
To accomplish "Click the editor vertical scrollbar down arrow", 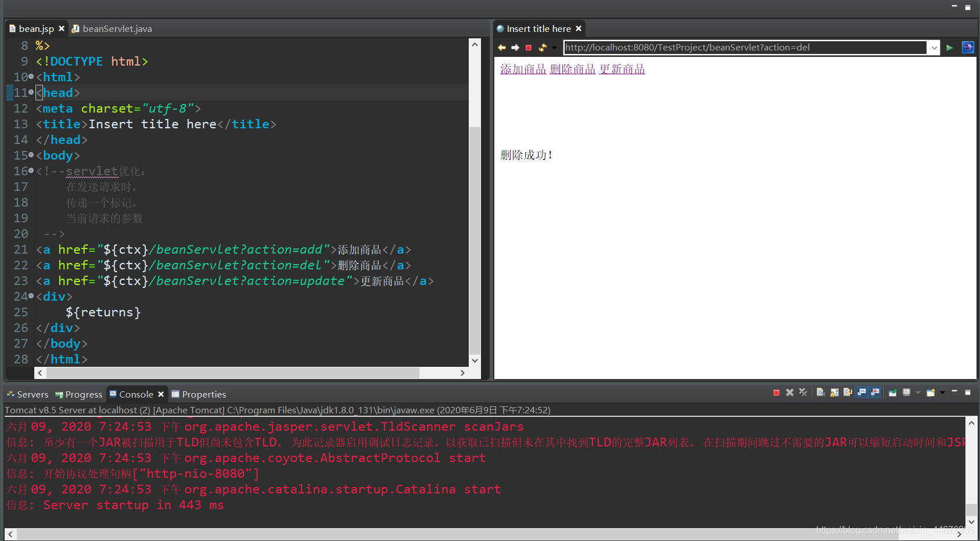I will (x=475, y=360).
